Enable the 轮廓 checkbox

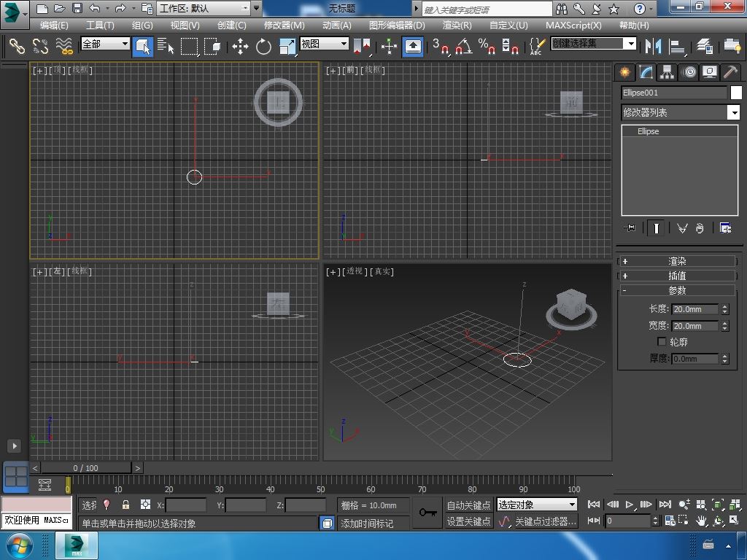(662, 342)
